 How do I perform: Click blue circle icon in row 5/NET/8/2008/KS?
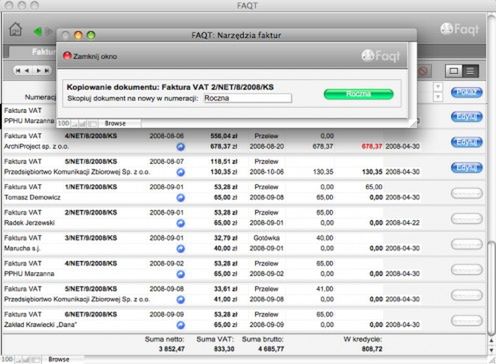(180, 172)
